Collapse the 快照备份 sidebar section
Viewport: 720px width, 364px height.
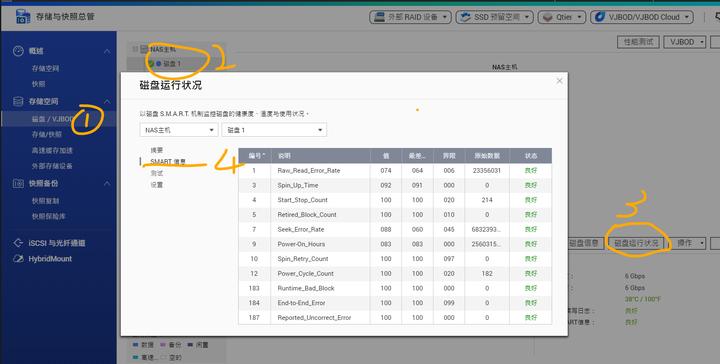107,183
